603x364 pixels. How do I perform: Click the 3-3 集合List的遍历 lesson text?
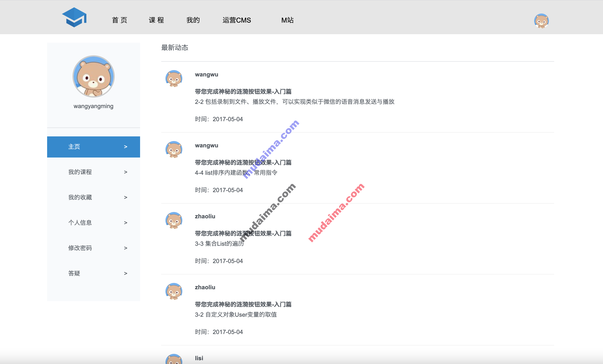220,244
